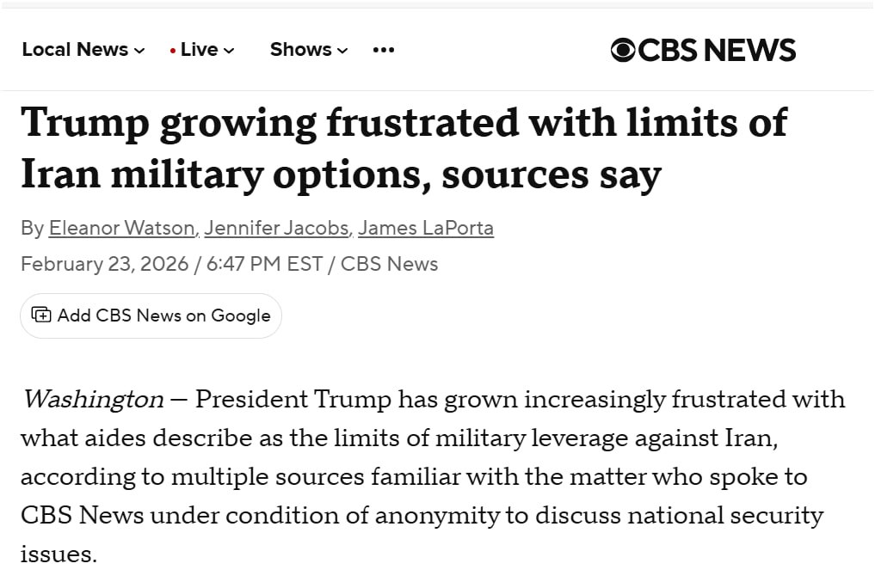Screen dimensions: 875x588
Task: Expand the Local News chevron
Action: pos(139,51)
